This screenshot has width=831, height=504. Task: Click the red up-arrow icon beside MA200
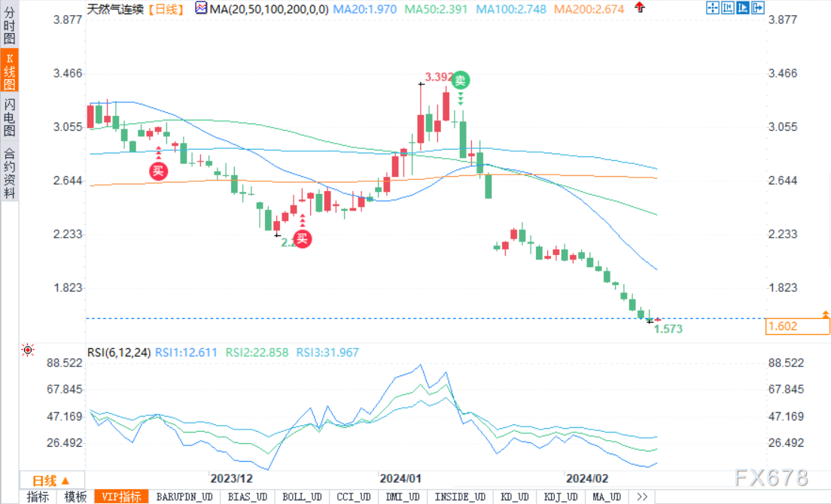click(641, 8)
